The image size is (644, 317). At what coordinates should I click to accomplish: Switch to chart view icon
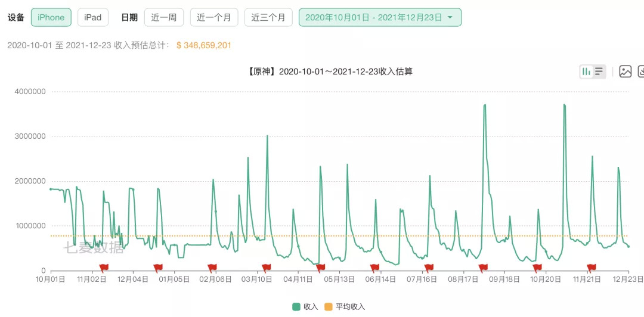pyautogui.click(x=586, y=72)
